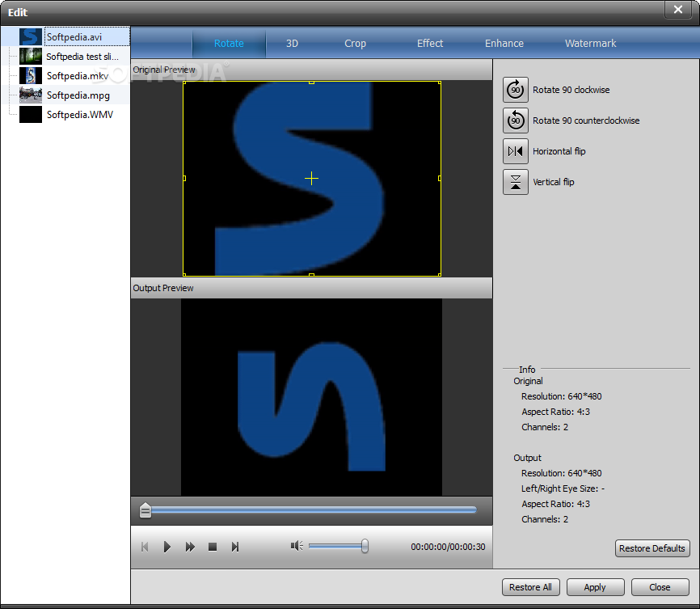This screenshot has height=609, width=700.
Task: Click 'Left/Right Eye Size: -' text
Action: [x=563, y=488]
